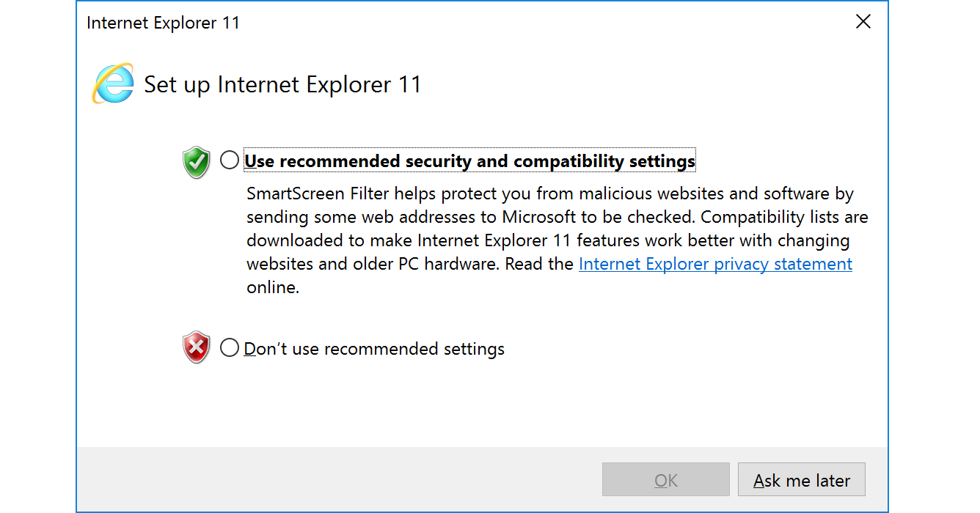Choose the Don't use recommended settings radio button

230,348
